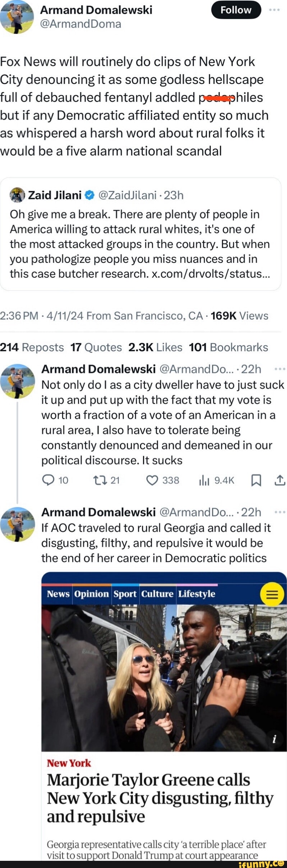Bookmark the city dweller tweet
The image size is (287, 868).
click(x=256, y=481)
